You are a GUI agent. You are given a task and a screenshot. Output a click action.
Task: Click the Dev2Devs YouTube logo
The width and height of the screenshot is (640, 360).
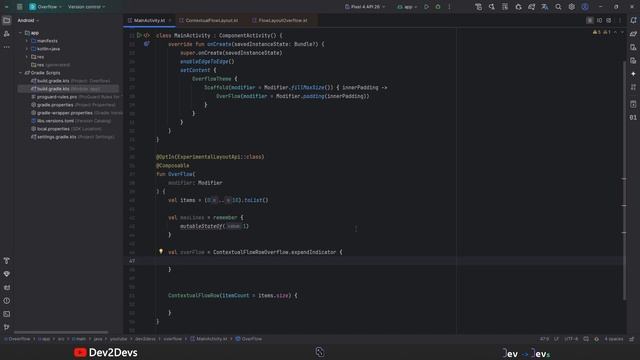coord(106,353)
